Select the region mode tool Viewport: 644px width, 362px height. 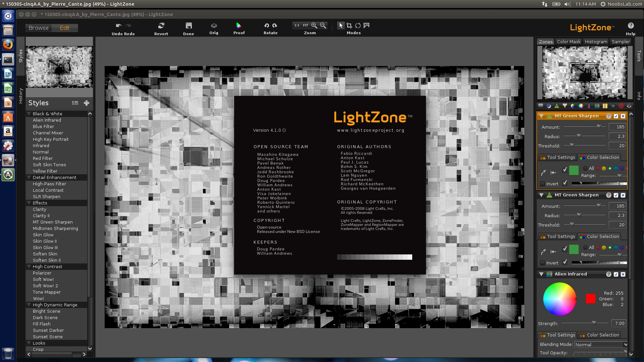[367, 25]
